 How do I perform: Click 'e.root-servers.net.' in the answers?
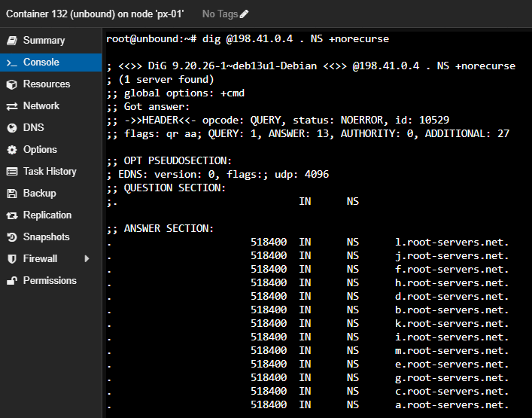point(452,365)
